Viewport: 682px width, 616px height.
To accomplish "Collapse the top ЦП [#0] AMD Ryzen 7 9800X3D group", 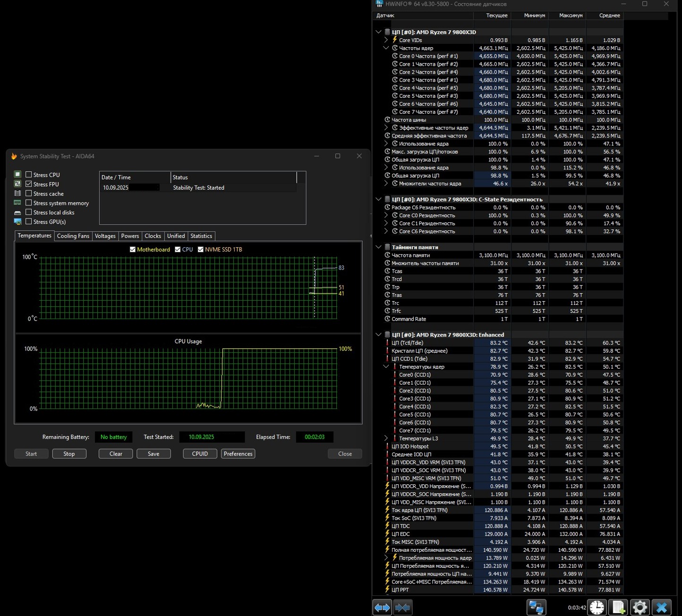I will click(378, 32).
